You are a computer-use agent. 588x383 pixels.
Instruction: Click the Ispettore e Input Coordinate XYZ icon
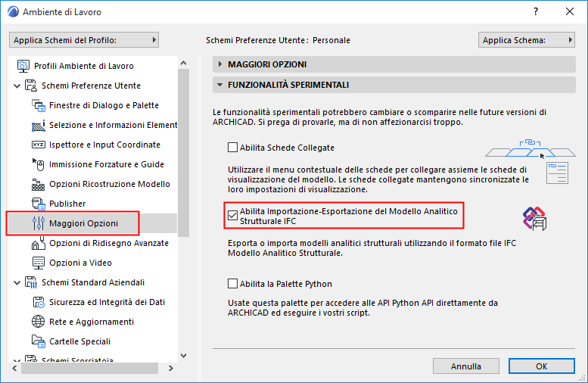coord(39,145)
